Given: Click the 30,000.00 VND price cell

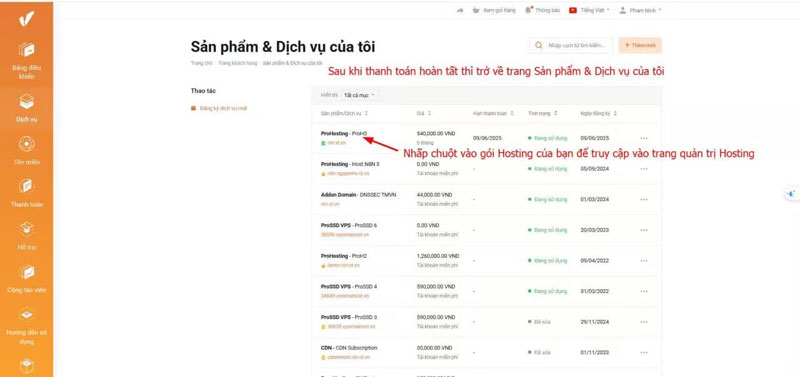Looking at the screenshot, I should pyautogui.click(x=435, y=347).
